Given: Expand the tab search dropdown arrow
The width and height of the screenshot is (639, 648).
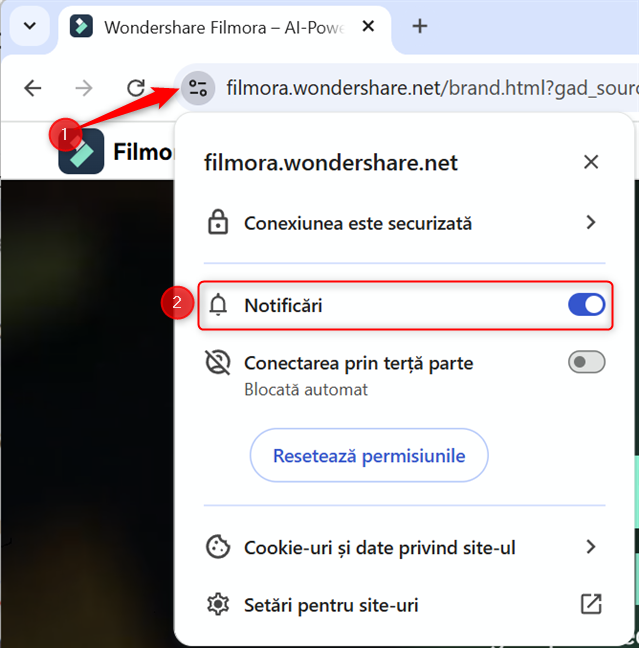Looking at the screenshot, I should [29, 26].
